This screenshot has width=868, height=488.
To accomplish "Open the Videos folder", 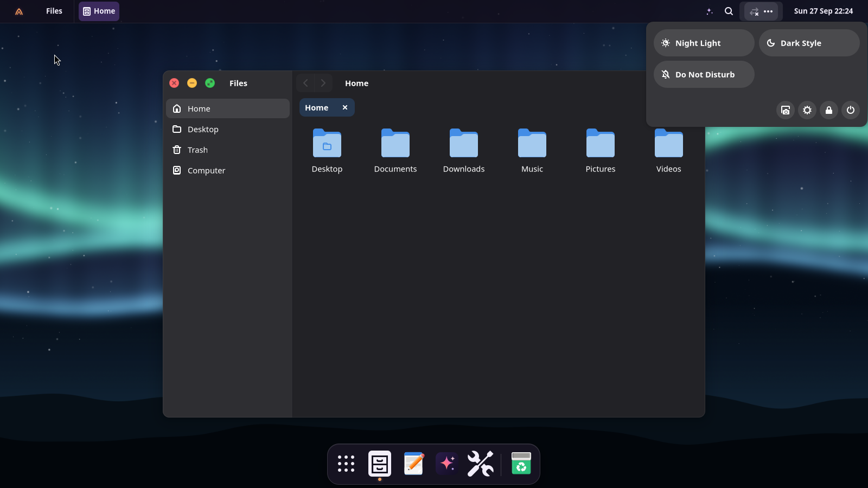I will click(669, 143).
